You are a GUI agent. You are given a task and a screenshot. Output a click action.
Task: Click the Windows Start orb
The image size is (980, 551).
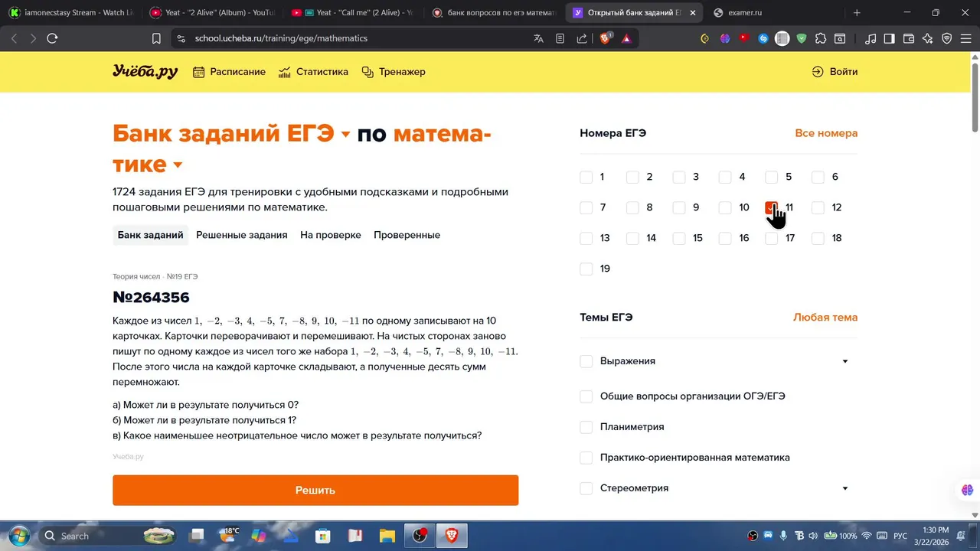(18, 536)
